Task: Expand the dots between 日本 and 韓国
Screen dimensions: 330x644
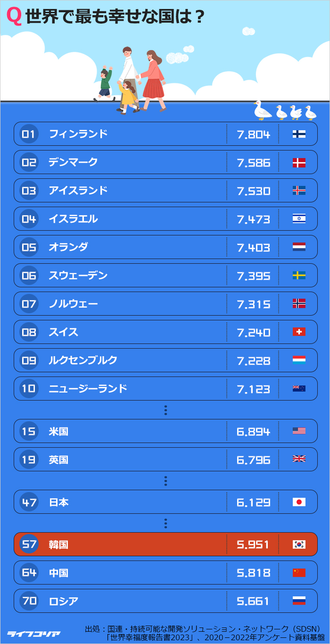Action: pyautogui.click(x=165, y=523)
